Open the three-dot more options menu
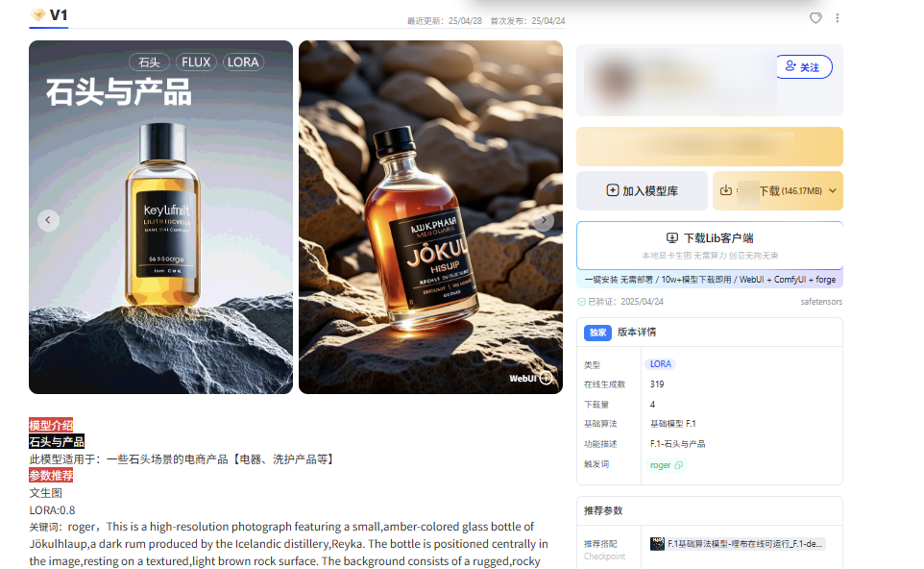Viewport: 924px width, 569px height. 837,17
